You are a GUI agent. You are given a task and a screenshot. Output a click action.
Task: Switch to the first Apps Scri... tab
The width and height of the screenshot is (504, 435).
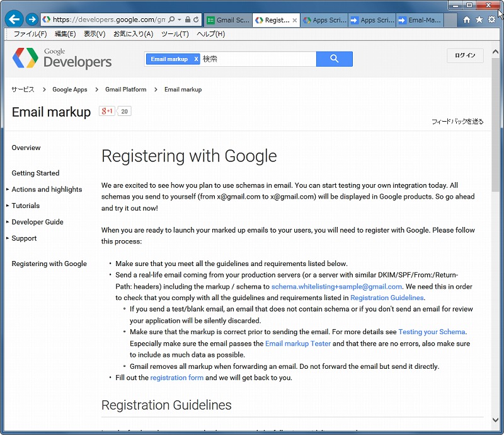[324, 20]
